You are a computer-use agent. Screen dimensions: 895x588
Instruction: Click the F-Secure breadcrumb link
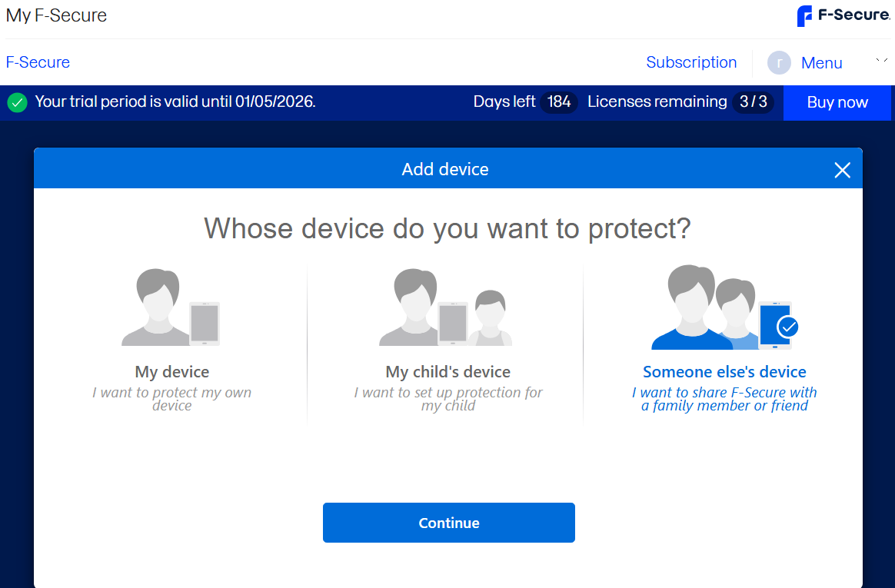tap(38, 62)
